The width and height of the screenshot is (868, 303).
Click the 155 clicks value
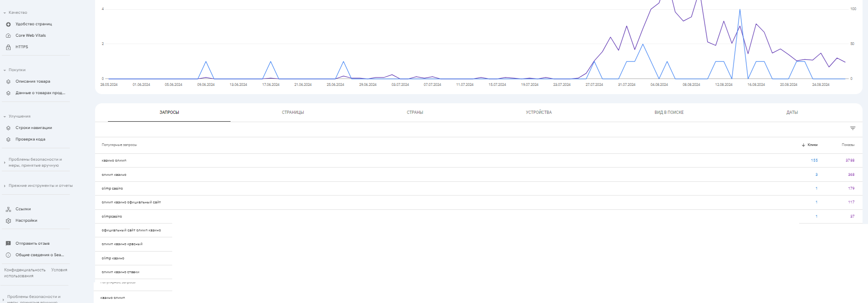point(814,161)
